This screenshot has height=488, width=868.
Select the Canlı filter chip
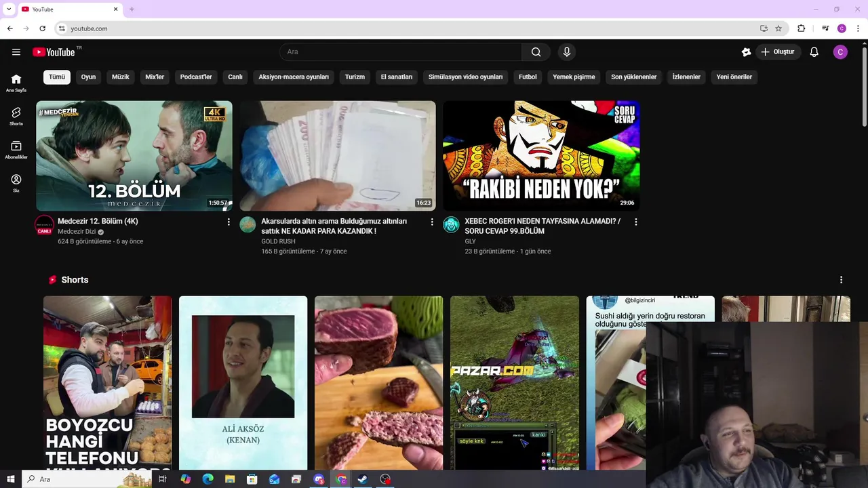235,77
